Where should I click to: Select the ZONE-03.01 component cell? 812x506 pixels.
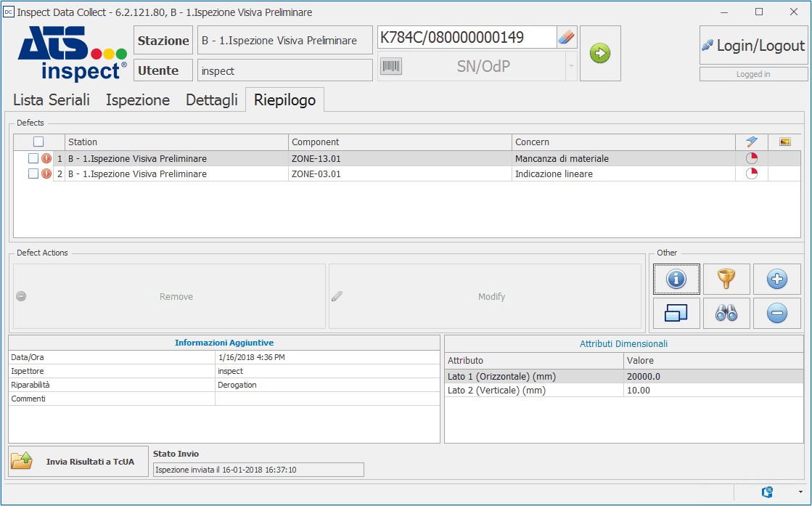(400, 174)
